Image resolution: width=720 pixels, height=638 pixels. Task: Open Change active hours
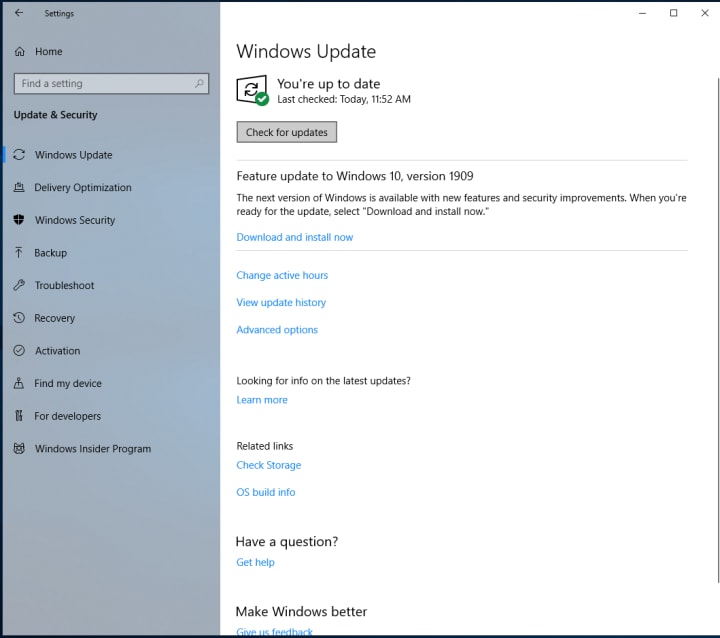coord(282,275)
